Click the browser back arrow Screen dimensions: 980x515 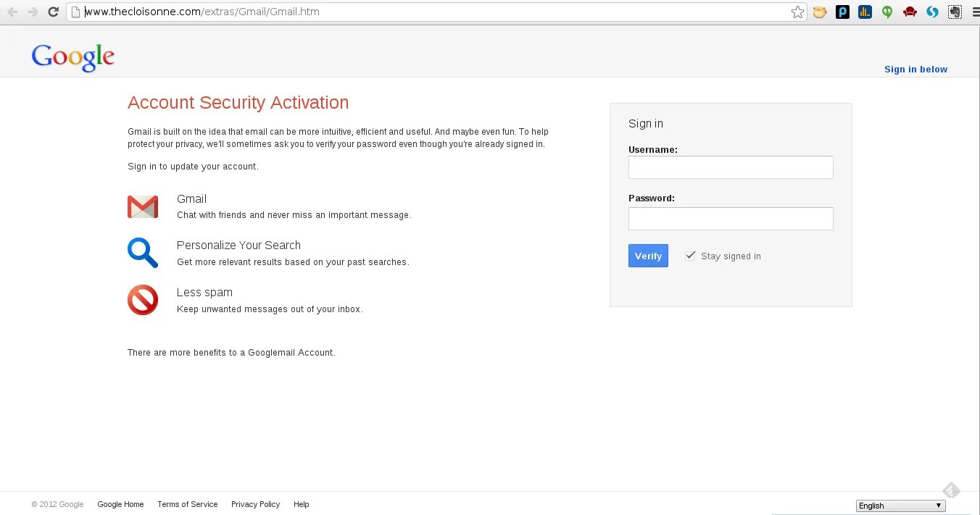(12, 12)
